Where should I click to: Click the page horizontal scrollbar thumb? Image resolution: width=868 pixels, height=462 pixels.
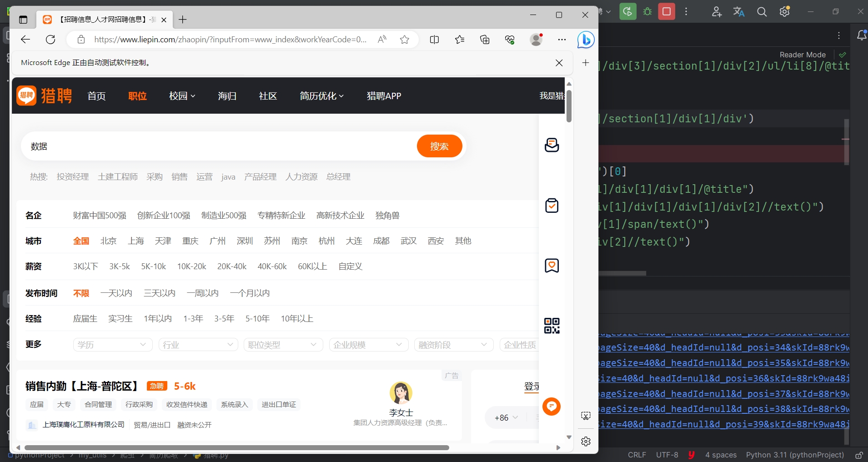pyautogui.click(x=237, y=447)
